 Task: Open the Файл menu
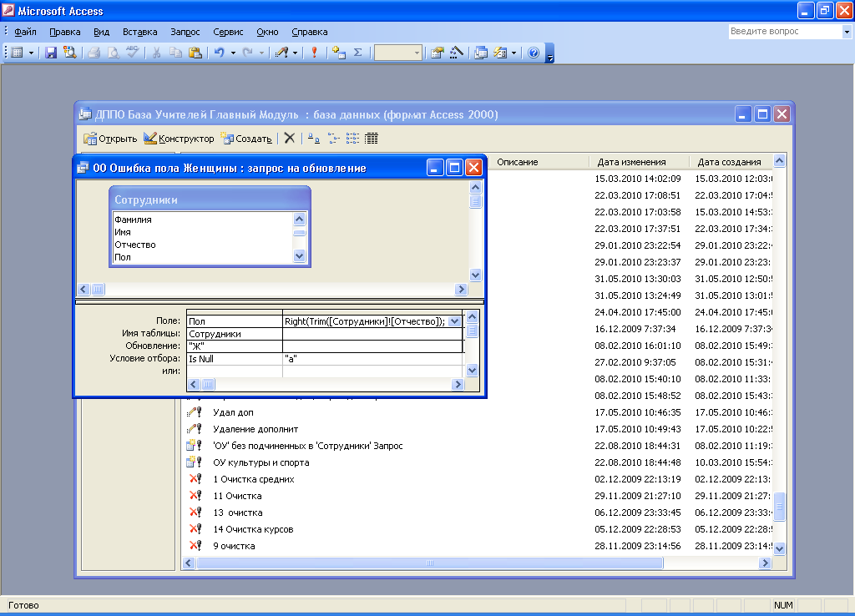click(25, 32)
